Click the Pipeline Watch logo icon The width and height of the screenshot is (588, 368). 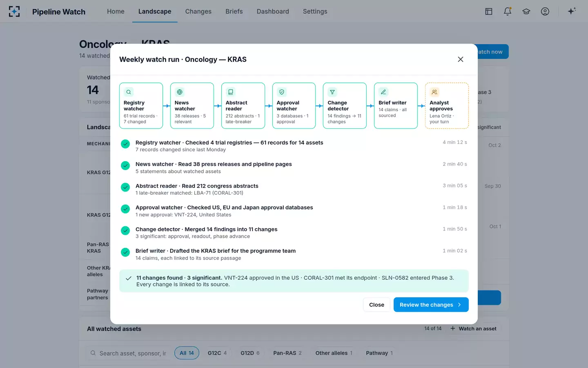[x=14, y=11]
